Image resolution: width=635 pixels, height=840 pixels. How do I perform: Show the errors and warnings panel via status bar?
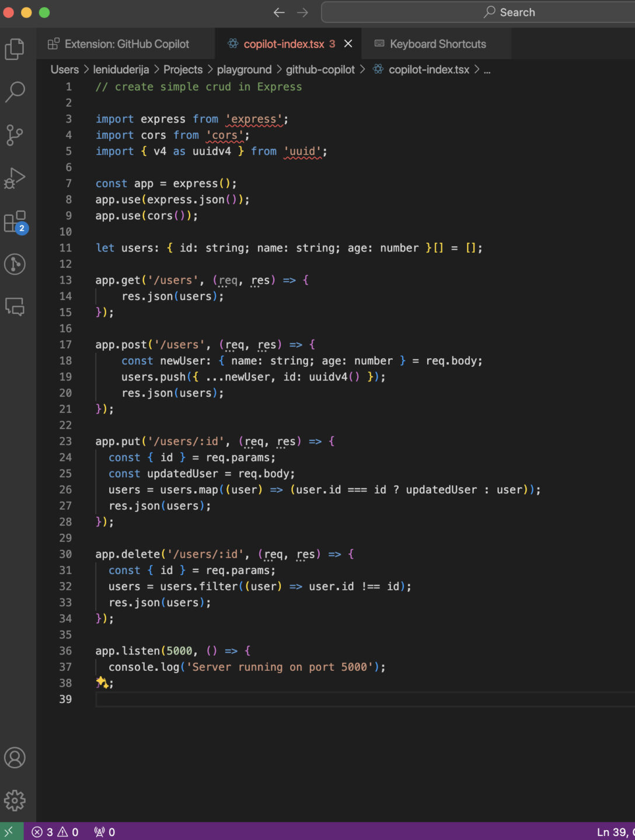coord(55,831)
